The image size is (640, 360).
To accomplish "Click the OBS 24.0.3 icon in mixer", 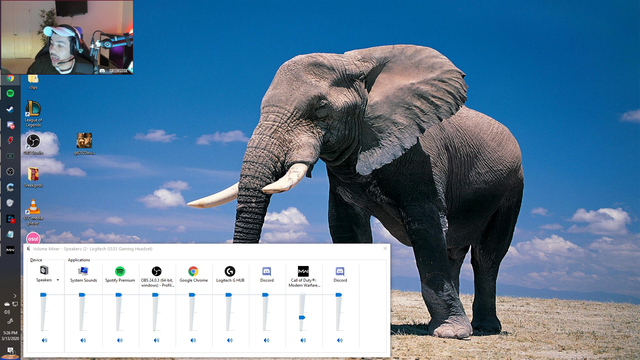I will [156, 271].
